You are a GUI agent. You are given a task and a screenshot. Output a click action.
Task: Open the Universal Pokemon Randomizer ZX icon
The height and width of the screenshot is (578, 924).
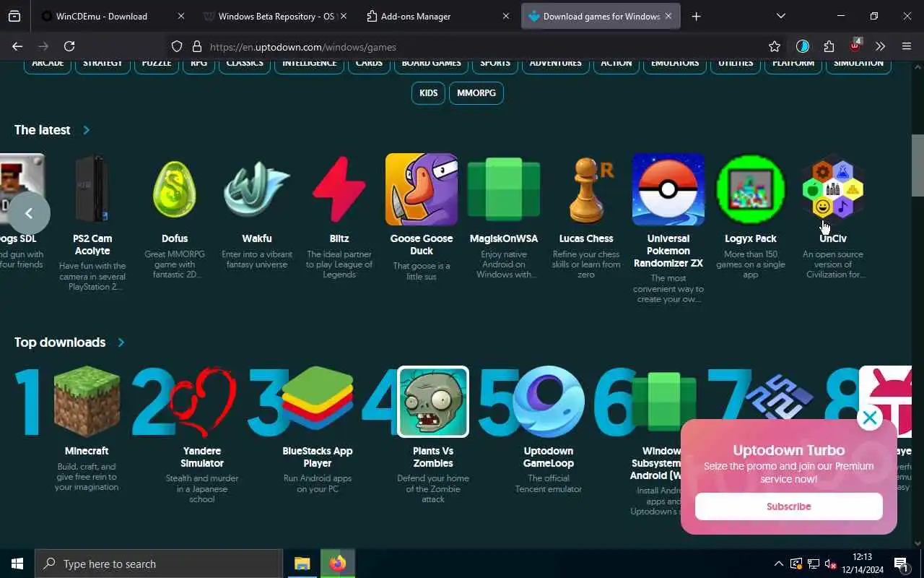pyautogui.click(x=668, y=189)
